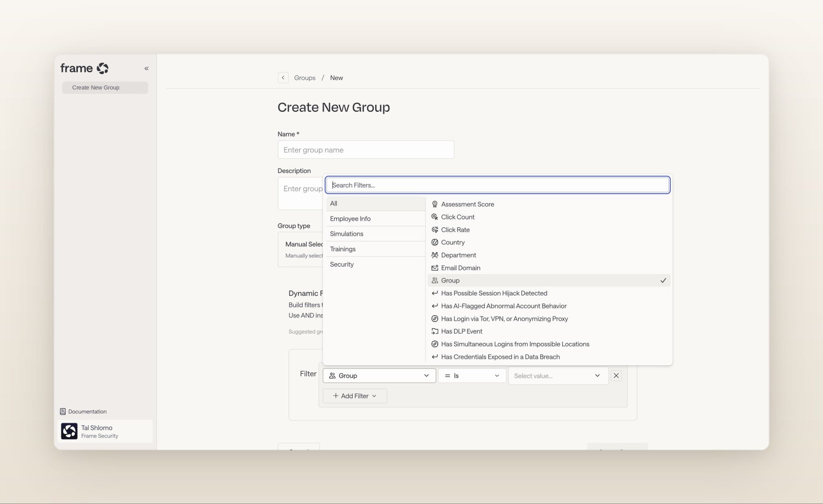Viewport: 823px width, 504px height.
Task: Open the Documentation link
Action: (x=83, y=412)
